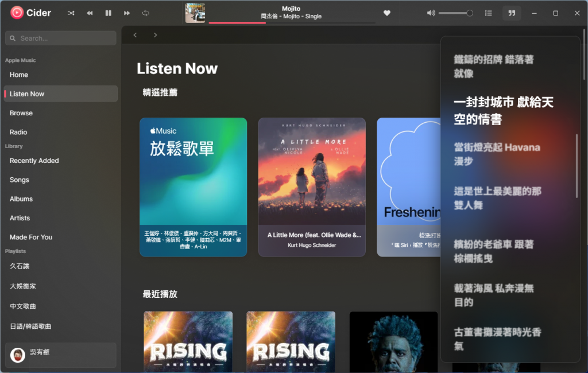The image size is (588, 373).
Task: Skip back to previous track
Action: (90, 13)
